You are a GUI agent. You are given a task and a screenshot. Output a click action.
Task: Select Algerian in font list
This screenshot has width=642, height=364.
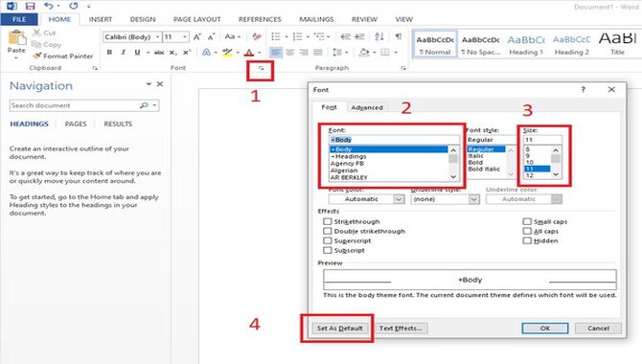coord(344,171)
